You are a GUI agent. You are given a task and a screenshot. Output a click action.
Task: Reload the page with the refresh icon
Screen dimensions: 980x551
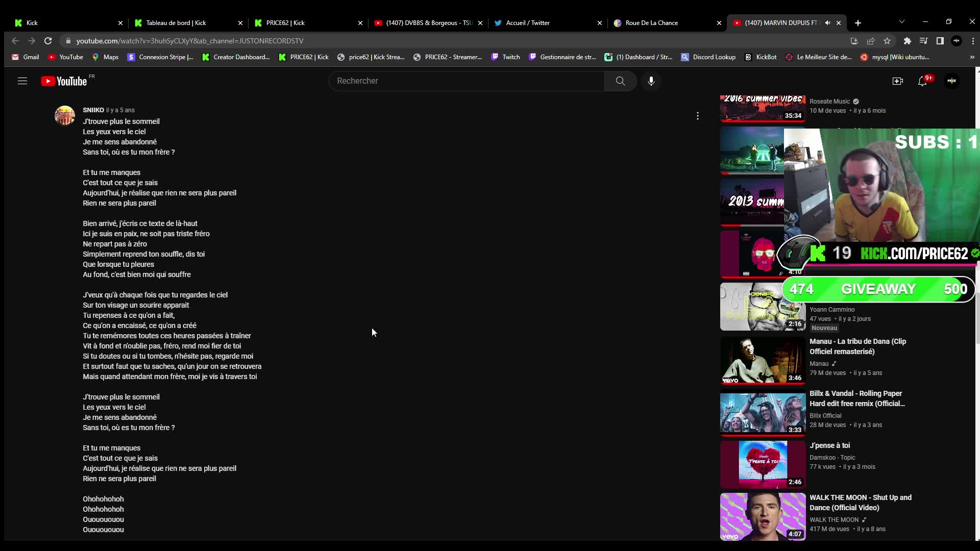48,41
